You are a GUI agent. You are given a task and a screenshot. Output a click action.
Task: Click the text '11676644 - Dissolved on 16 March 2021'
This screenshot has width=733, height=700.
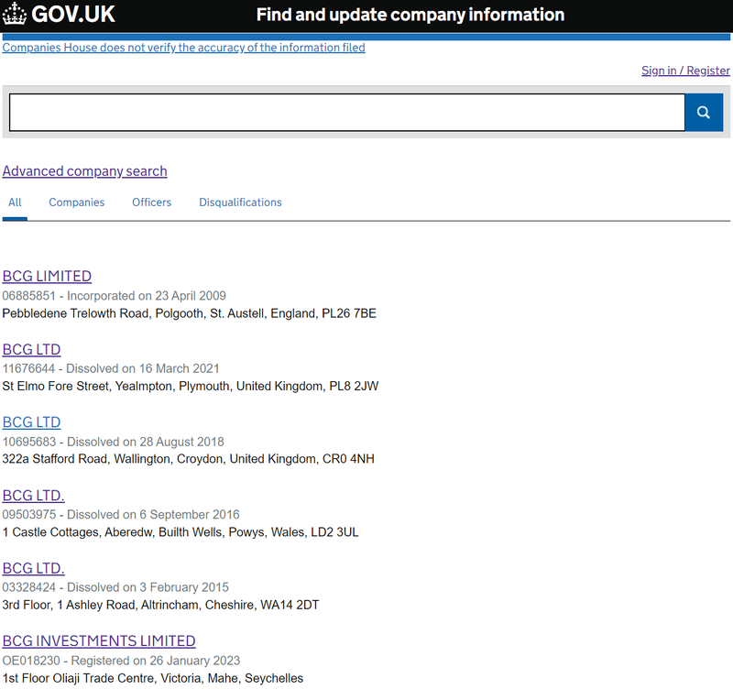pyautogui.click(x=111, y=369)
